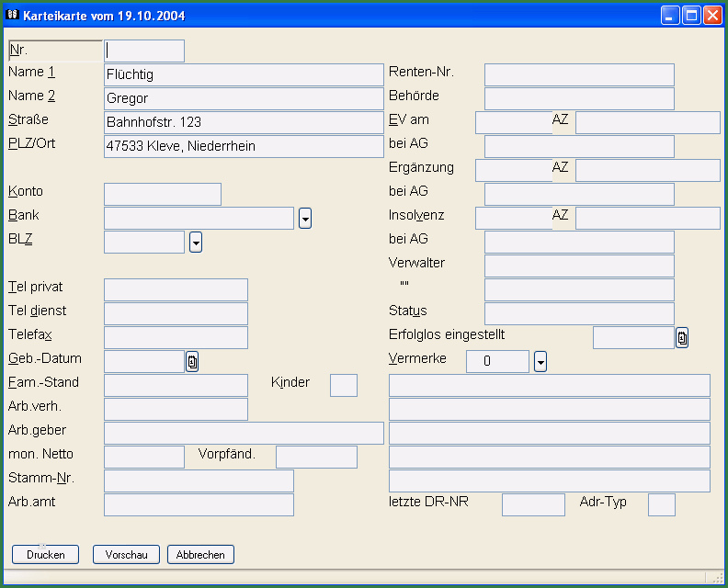Click the Kinder number box
The image size is (728, 588).
click(x=344, y=385)
